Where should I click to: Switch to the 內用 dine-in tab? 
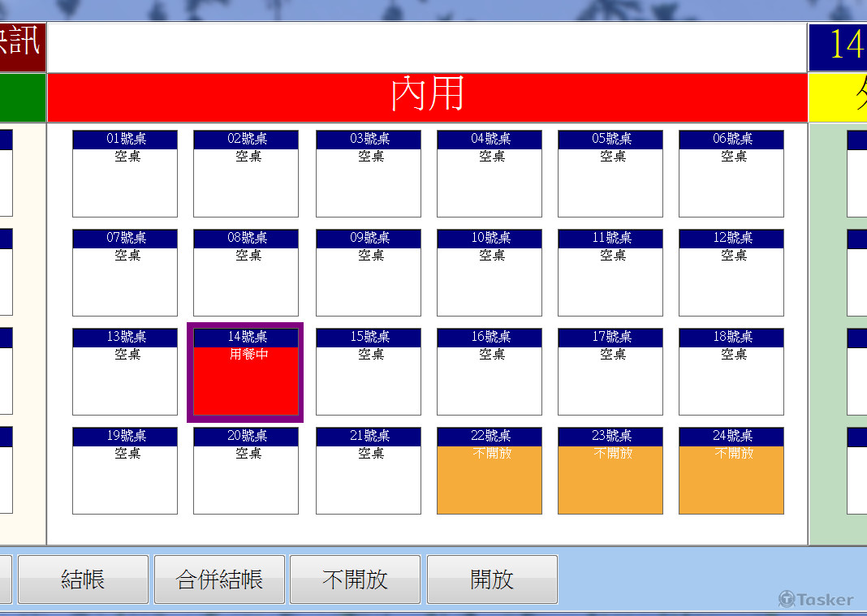point(427,97)
